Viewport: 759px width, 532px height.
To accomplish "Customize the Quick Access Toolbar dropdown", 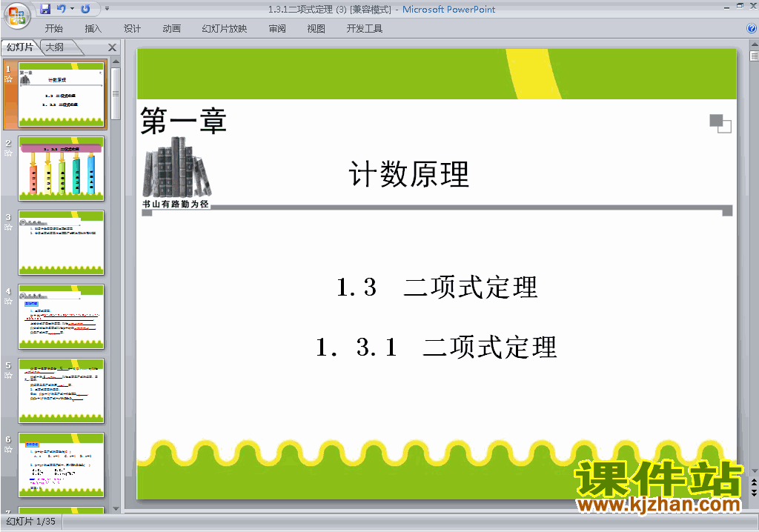I will (x=107, y=9).
